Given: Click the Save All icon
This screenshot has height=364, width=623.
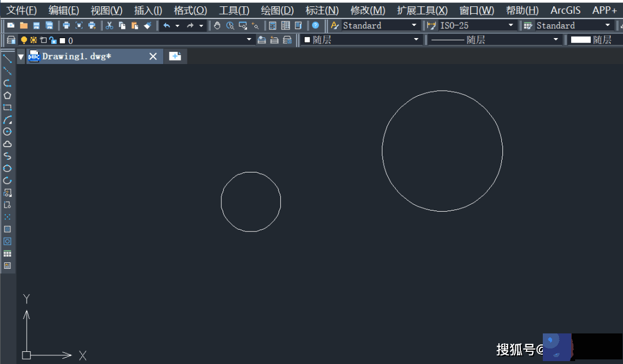Looking at the screenshot, I should tap(49, 25).
